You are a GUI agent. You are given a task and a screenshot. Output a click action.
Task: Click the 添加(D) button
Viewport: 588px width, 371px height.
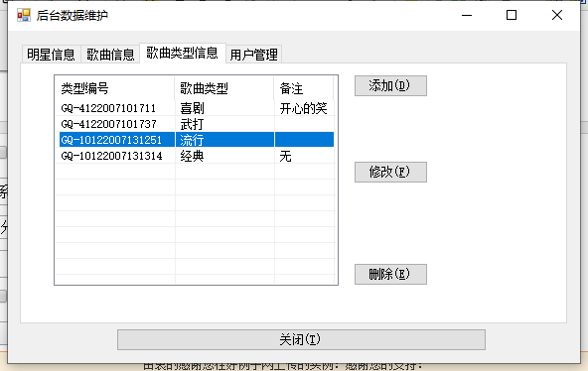point(390,85)
